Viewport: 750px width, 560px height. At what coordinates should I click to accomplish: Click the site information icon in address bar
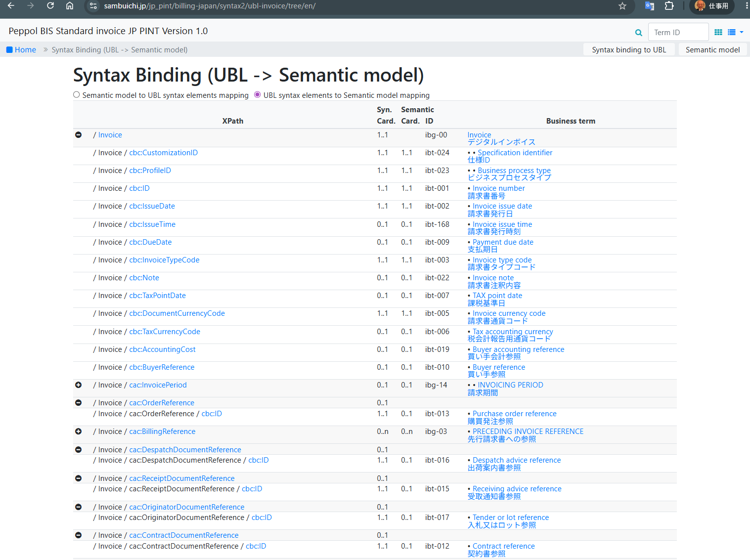(x=93, y=6)
